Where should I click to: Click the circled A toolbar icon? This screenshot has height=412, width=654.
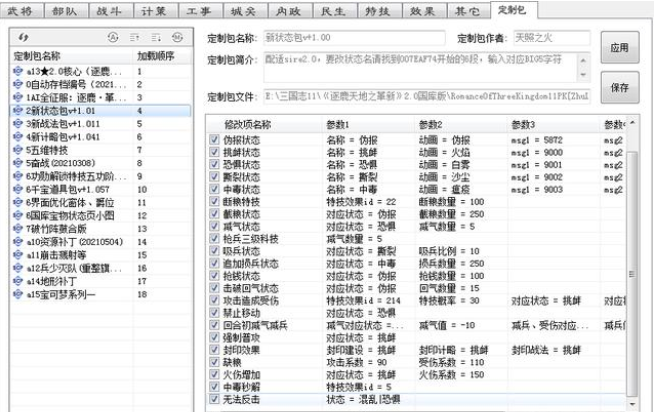point(111,37)
